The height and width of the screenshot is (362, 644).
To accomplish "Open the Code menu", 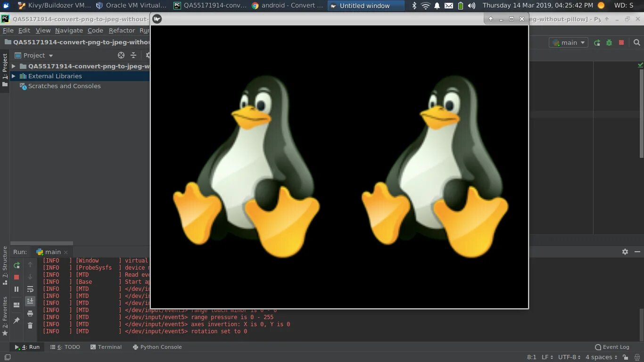I will [x=95, y=30].
